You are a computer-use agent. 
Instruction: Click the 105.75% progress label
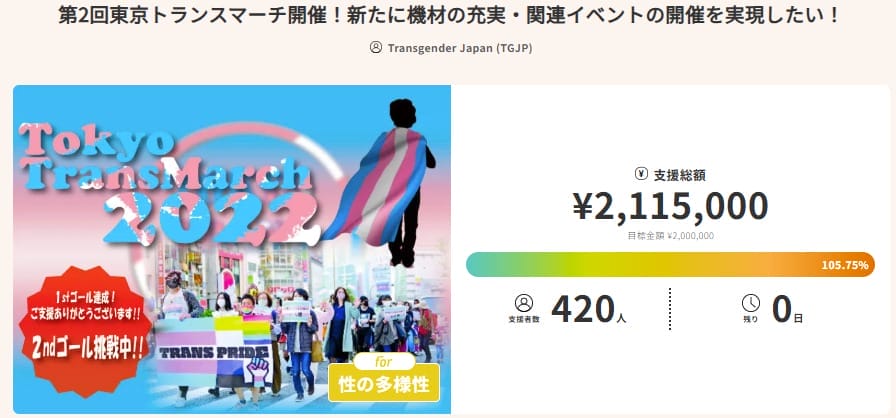[x=844, y=266]
